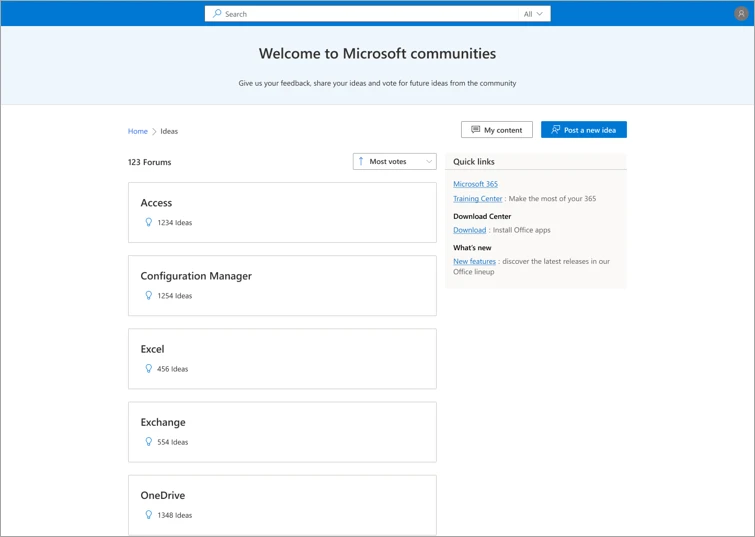Open the user profile avatar
This screenshot has width=755, height=537.
click(x=741, y=13)
